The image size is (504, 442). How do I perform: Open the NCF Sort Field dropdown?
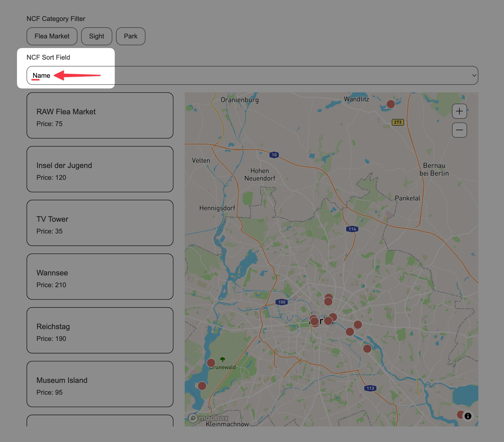pyautogui.click(x=252, y=75)
